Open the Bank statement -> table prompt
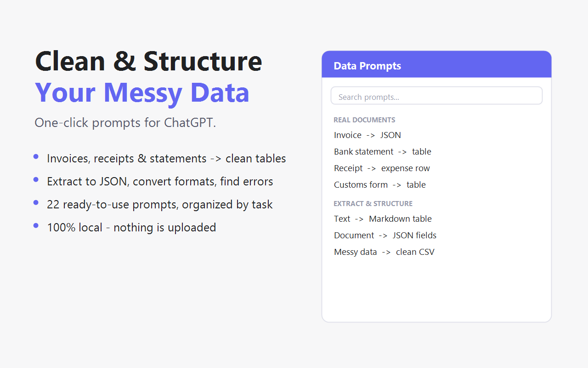The width and height of the screenshot is (588, 368). pyautogui.click(x=383, y=151)
